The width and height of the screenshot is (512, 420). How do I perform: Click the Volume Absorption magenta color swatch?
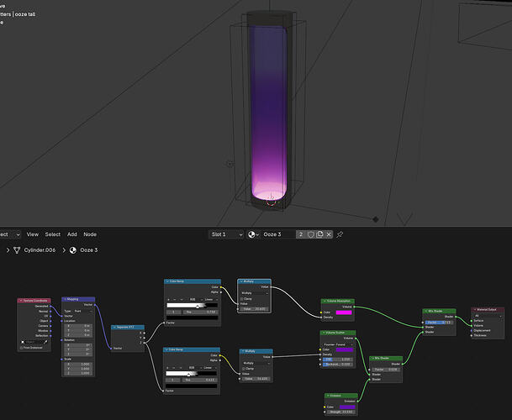pyautogui.click(x=344, y=313)
